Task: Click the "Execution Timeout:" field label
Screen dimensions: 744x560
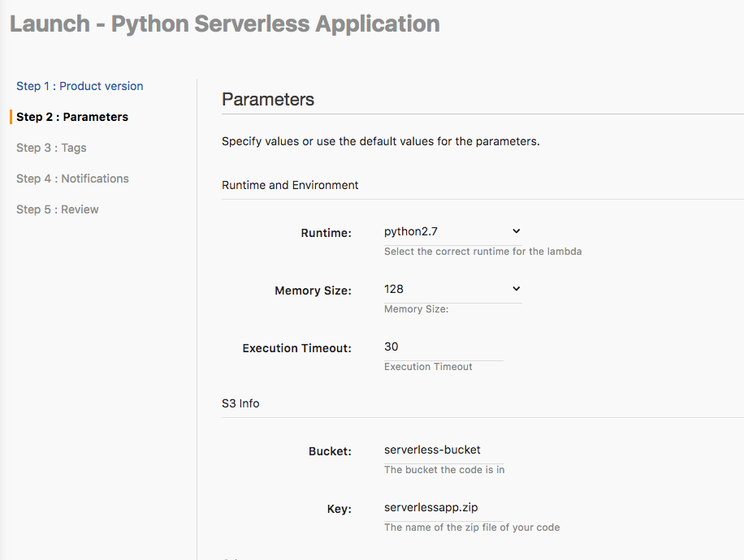Action: [x=296, y=348]
